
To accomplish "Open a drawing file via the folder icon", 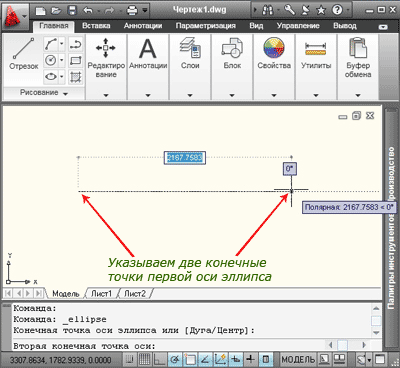I will pyautogui.click(x=56, y=11).
